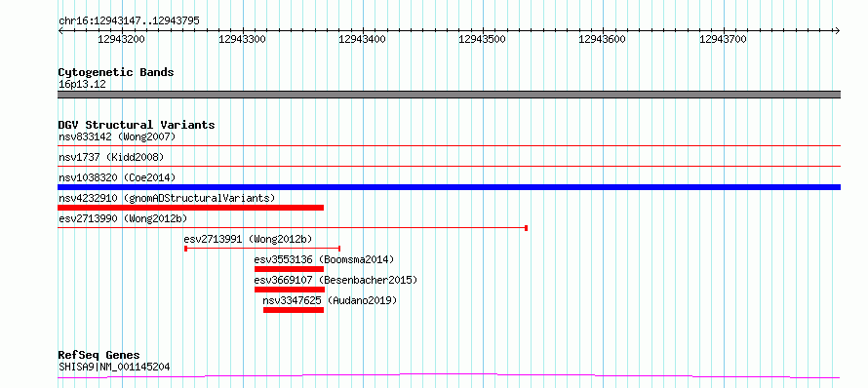
Task: Click the SHISA9|NM_001145204 gene label
Action: (114, 367)
